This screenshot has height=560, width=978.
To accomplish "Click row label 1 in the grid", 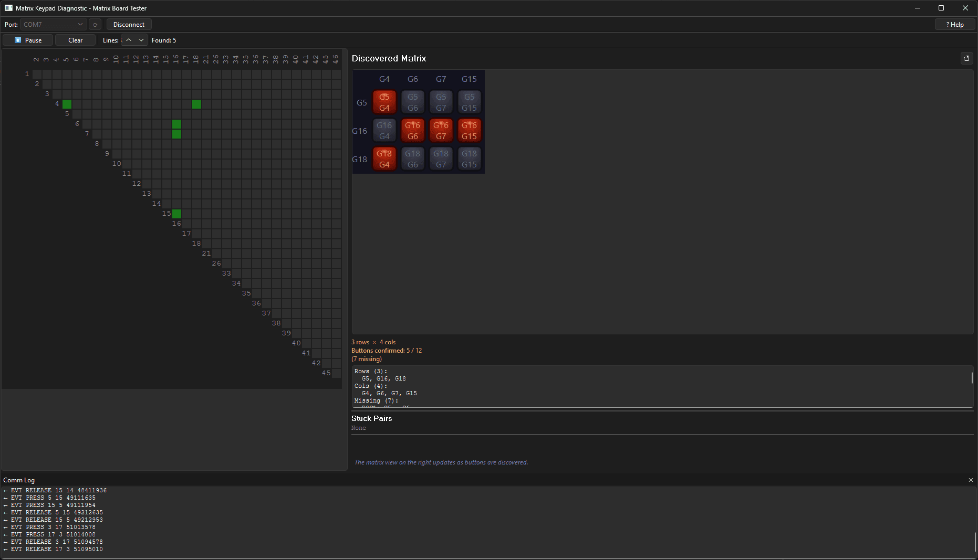I will pyautogui.click(x=27, y=74).
